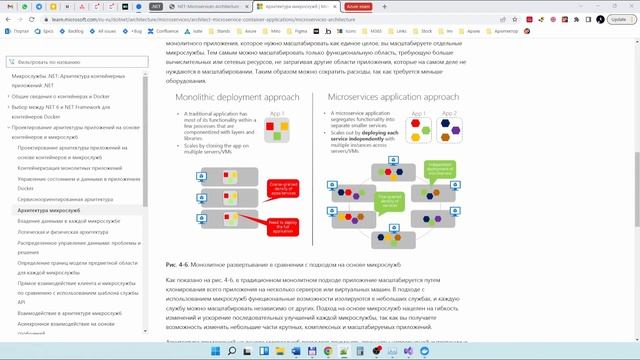Open Сервисноориентированная архитектура topic
Image resolution: width=640 pixels, height=360 pixels.
(65, 199)
